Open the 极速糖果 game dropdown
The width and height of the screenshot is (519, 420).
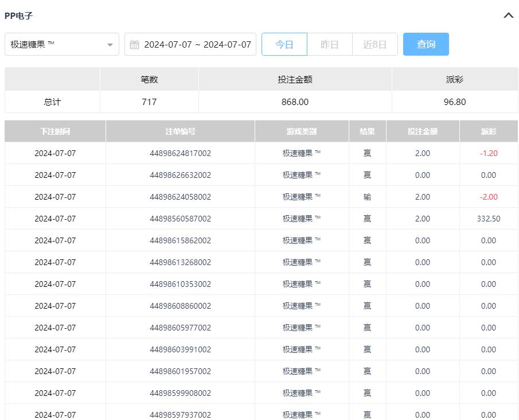tap(62, 45)
